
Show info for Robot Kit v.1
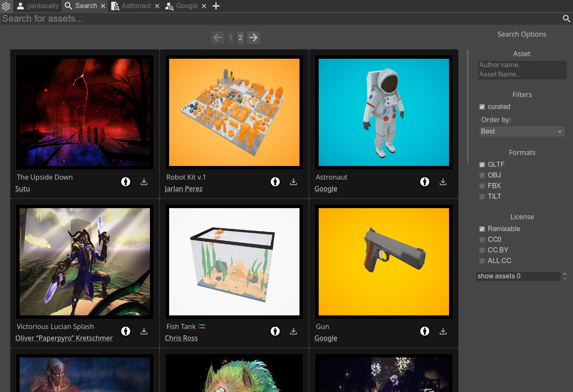pos(275,182)
